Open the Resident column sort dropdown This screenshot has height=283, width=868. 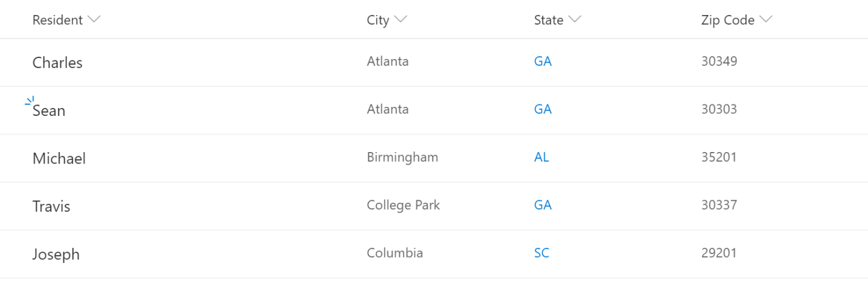[x=94, y=20]
